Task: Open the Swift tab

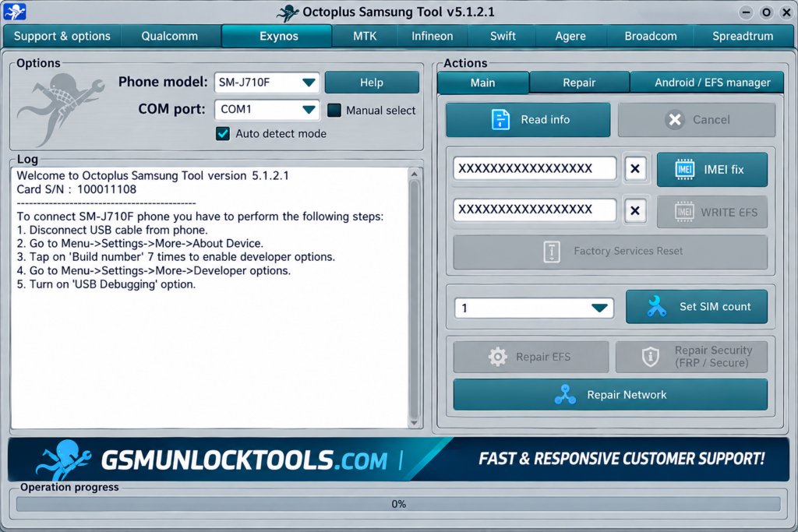Action: 503,36
